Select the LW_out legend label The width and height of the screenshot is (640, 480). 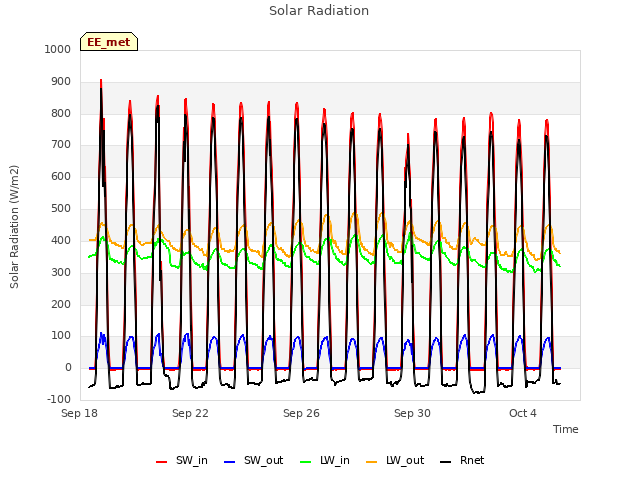tap(405, 460)
